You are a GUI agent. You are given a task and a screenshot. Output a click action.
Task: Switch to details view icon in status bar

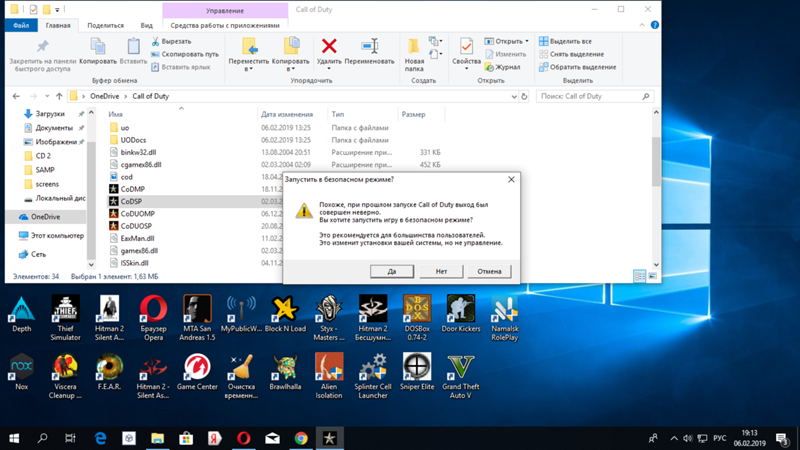[x=639, y=276]
